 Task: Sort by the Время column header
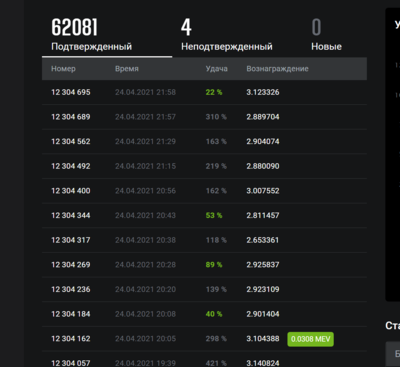127,69
